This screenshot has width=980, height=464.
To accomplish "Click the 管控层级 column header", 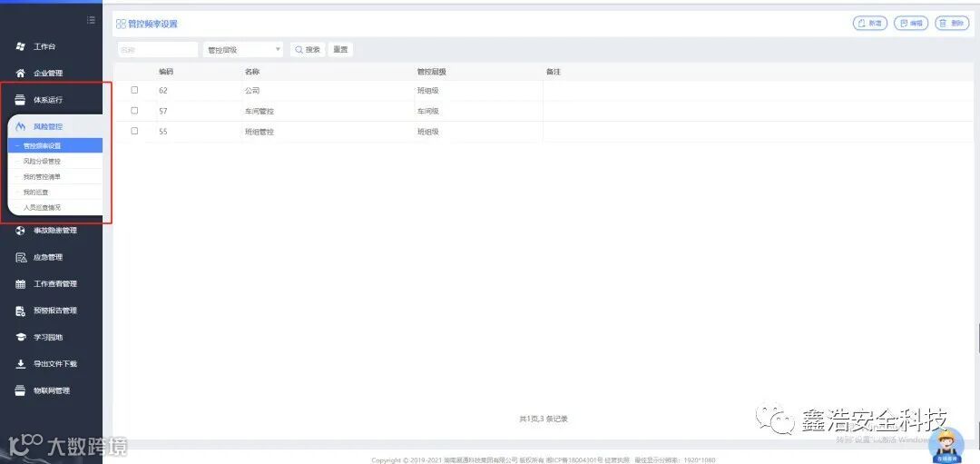I will [431, 72].
